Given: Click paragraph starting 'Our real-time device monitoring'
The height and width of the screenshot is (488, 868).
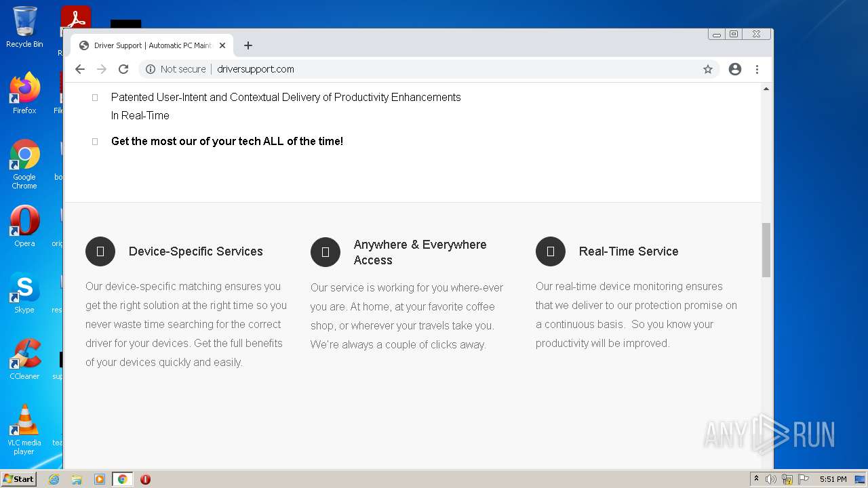Looking at the screenshot, I should (x=636, y=314).
